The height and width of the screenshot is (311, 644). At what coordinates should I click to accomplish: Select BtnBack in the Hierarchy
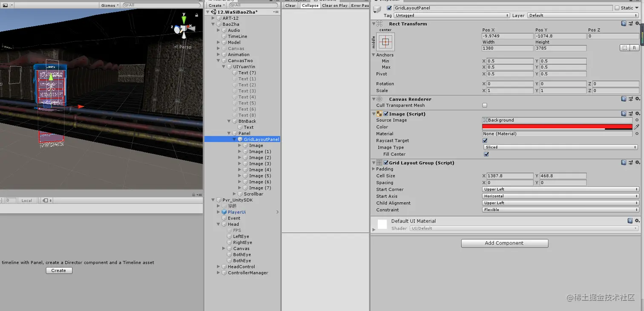point(247,121)
